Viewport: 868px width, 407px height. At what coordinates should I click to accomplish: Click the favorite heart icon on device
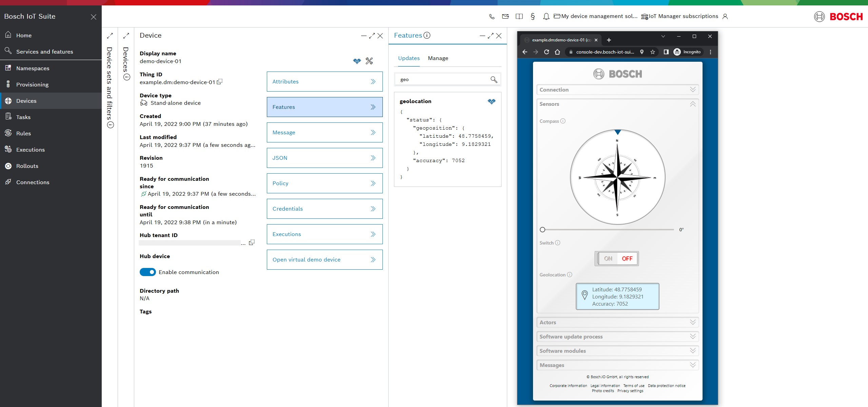[357, 61]
